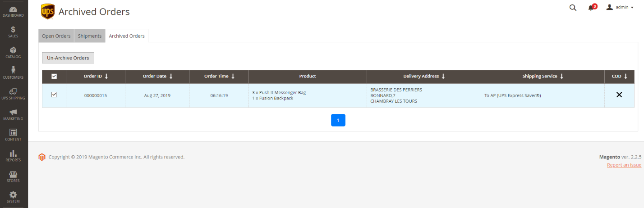Toggle the select-all header checkbox
The image size is (644, 208).
click(54, 77)
